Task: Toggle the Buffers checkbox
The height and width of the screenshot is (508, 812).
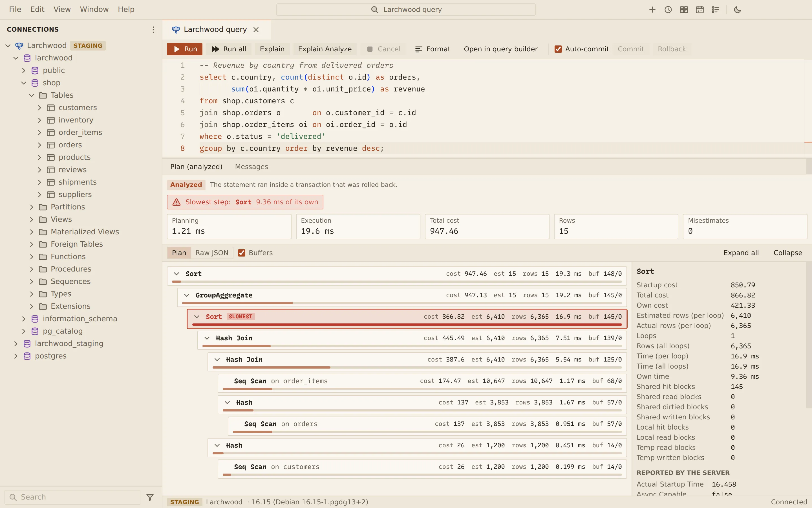Action: [241, 253]
